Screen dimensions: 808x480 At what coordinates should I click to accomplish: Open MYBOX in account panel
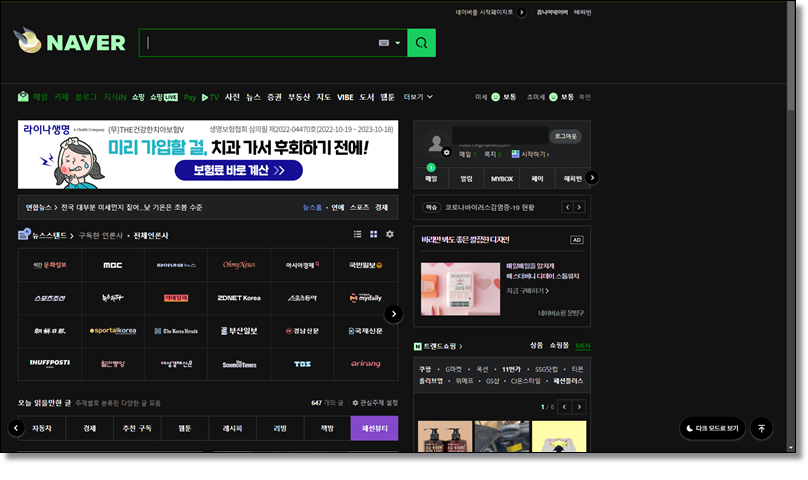(x=501, y=178)
